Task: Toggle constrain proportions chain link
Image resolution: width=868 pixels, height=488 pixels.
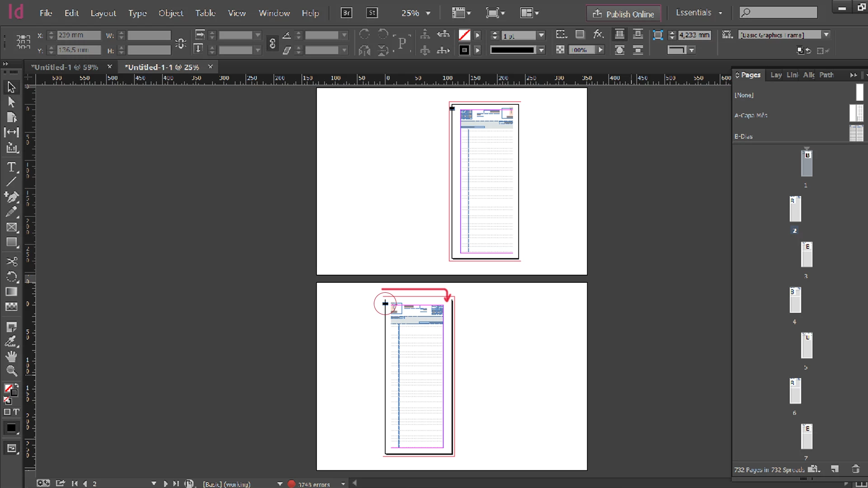Action: click(272, 43)
